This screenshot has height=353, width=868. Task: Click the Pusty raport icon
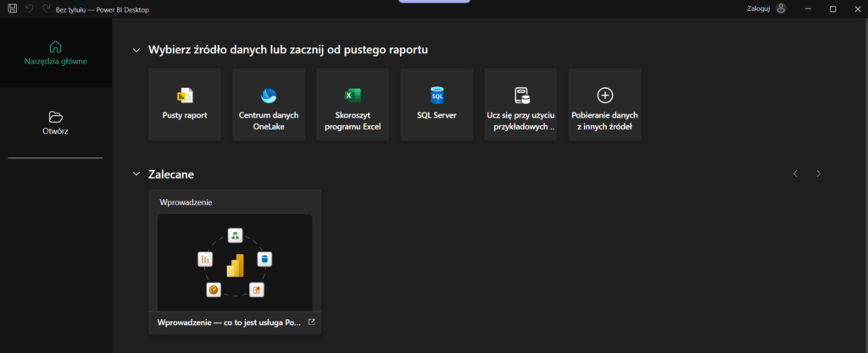[184, 95]
